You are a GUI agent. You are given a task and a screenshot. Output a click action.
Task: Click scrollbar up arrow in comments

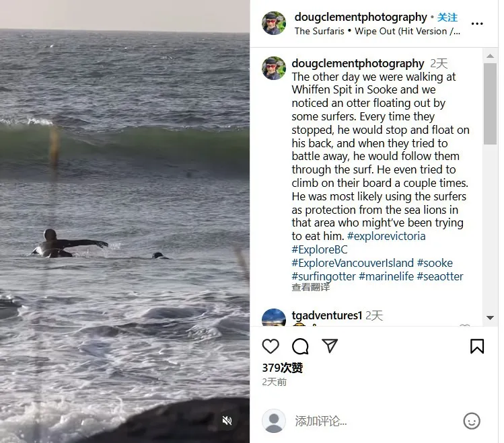point(490,56)
